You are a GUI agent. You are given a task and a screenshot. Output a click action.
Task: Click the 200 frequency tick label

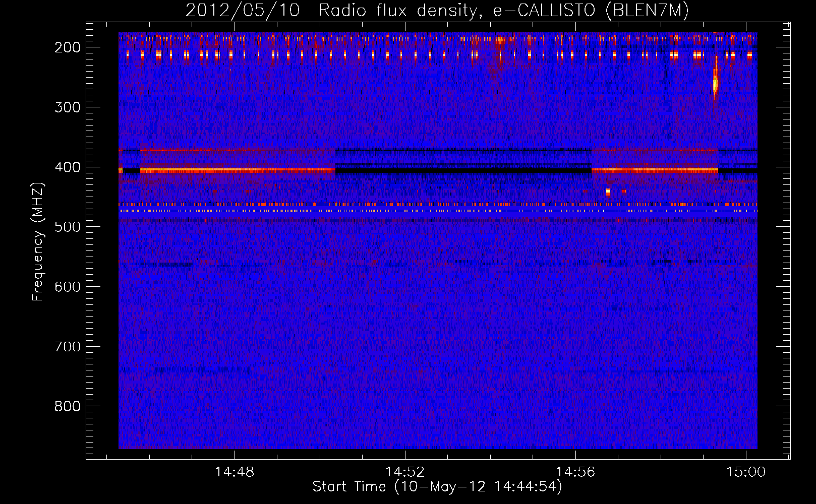pyautogui.click(x=68, y=47)
